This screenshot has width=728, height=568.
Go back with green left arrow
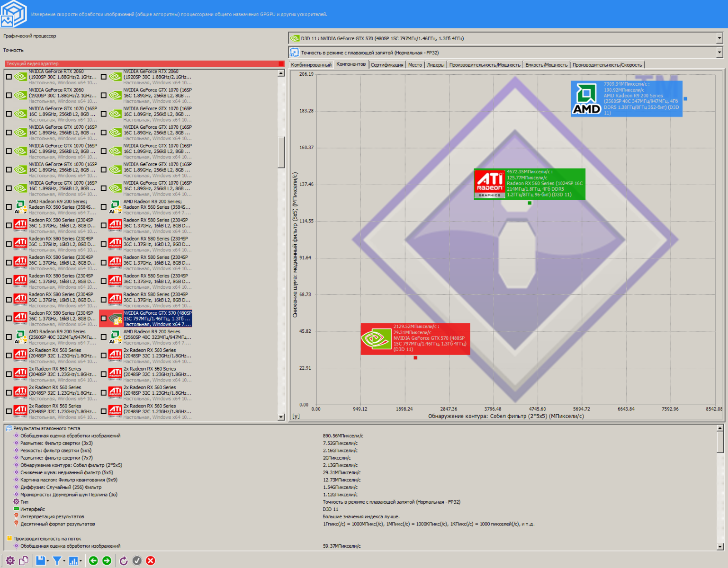93,561
